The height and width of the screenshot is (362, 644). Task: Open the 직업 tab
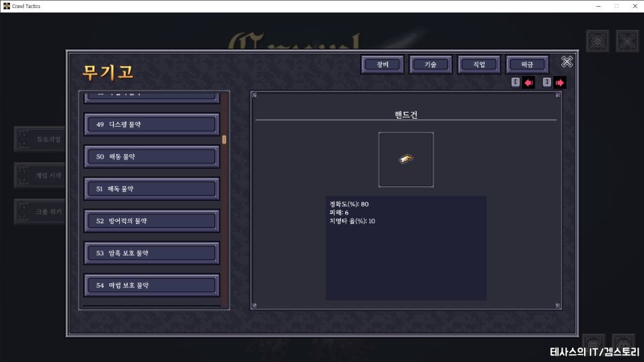pos(479,65)
